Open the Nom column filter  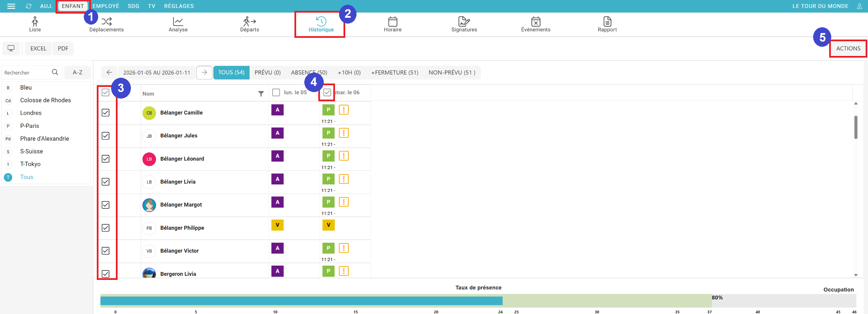261,94
